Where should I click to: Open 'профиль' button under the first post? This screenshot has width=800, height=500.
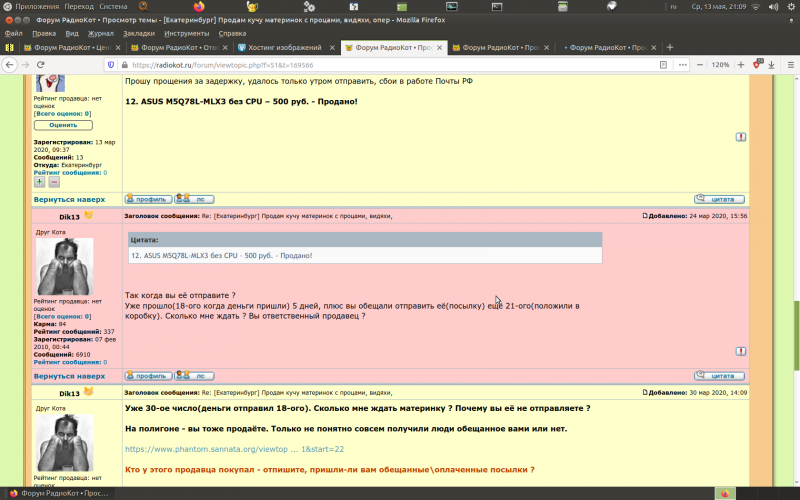[147, 199]
